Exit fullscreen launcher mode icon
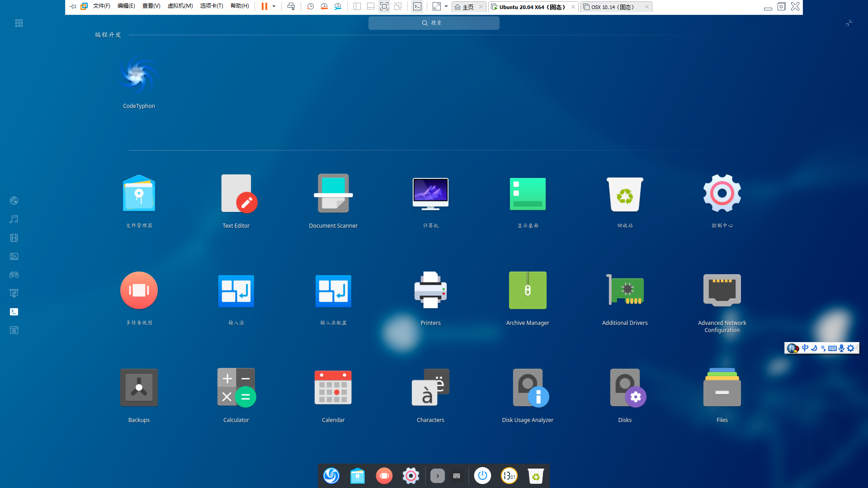The height and width of the screenshot is (488, 868). pyautogui.click(x=849, y=23)
